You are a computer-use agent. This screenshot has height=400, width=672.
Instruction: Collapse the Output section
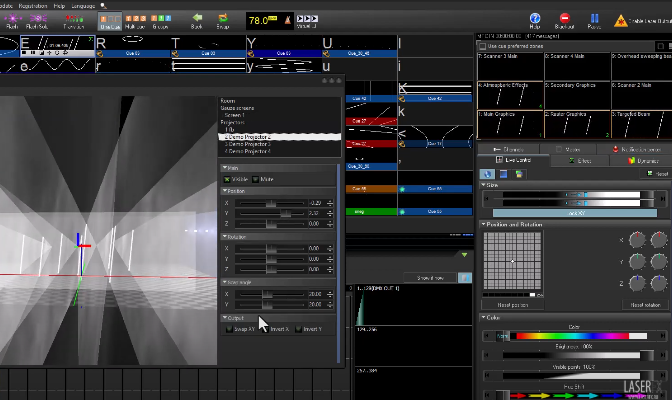[225, 318]
